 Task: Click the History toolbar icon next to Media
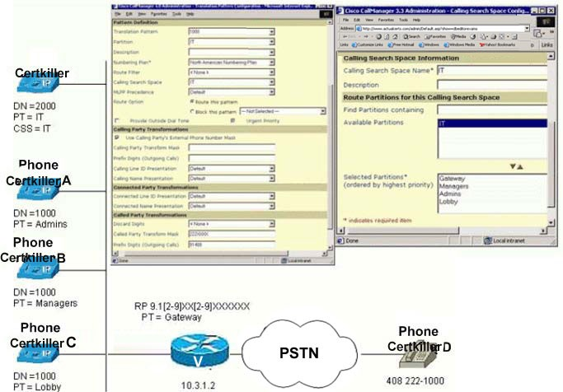[473, 36]
